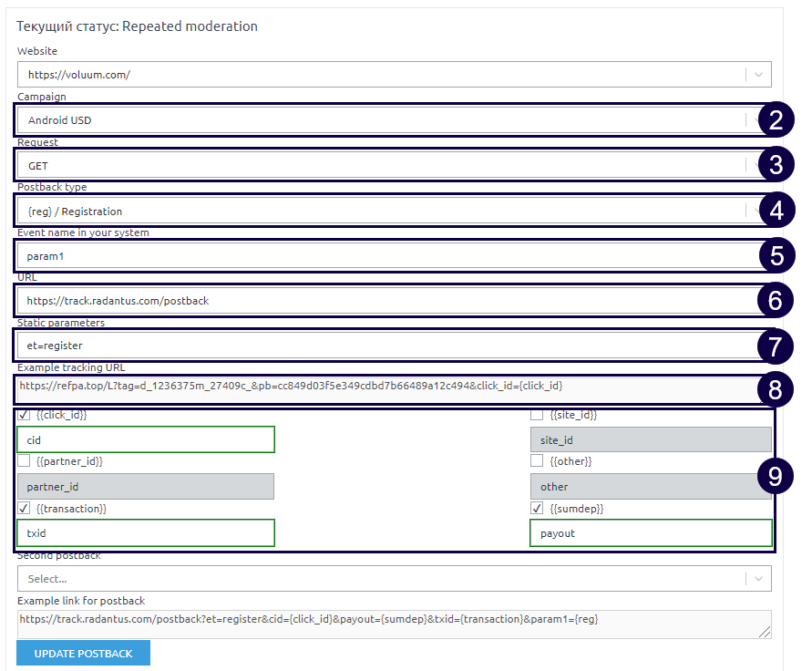Uncheck the {{transaction}} checkbox
Viewport: 812px width, 671px height.
(24, 509)
